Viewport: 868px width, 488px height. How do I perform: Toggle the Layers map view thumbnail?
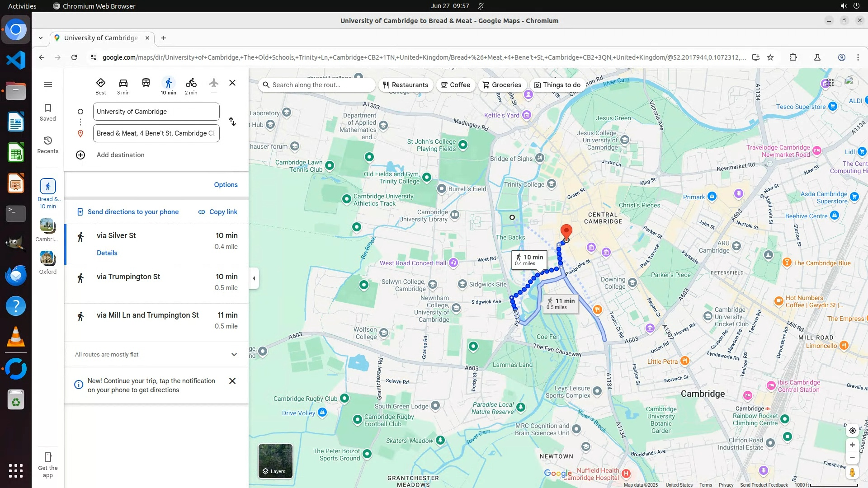[275, 461]
